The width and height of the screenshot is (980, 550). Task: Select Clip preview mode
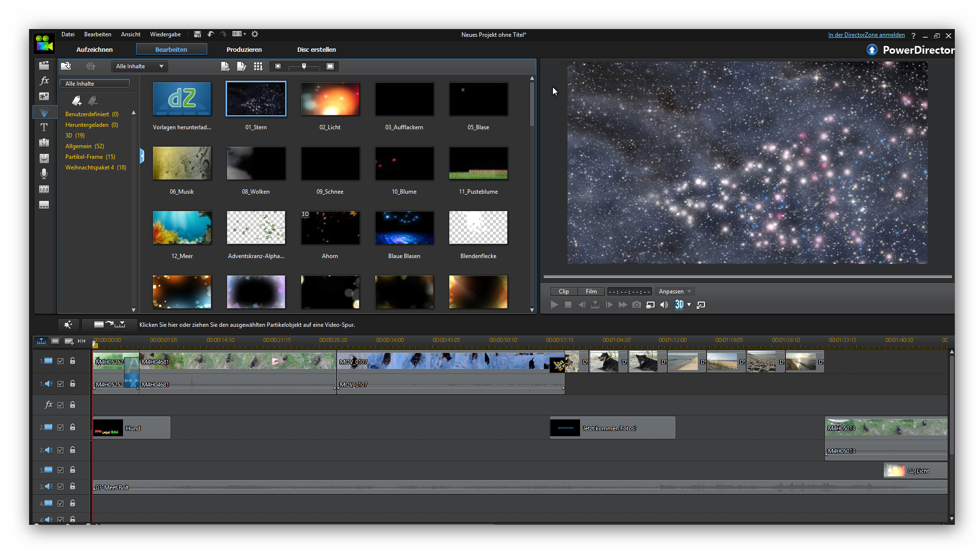point(564,291)
